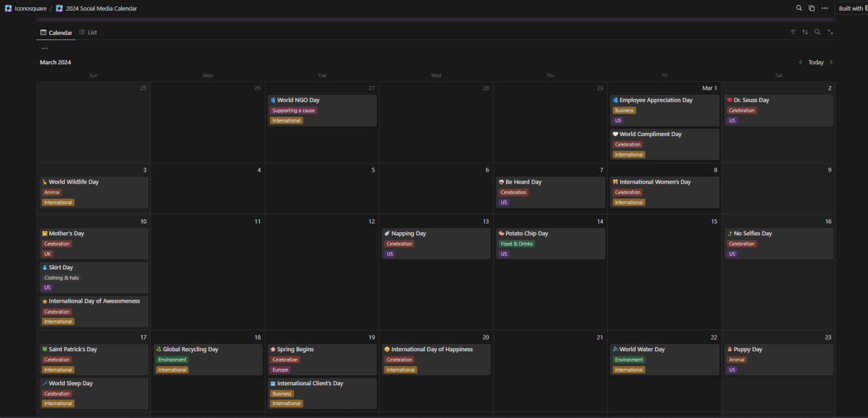This screenshot has width=868, height=418.
Task: Advance to next month with the right chevron
Action: [x=831, y=62]
